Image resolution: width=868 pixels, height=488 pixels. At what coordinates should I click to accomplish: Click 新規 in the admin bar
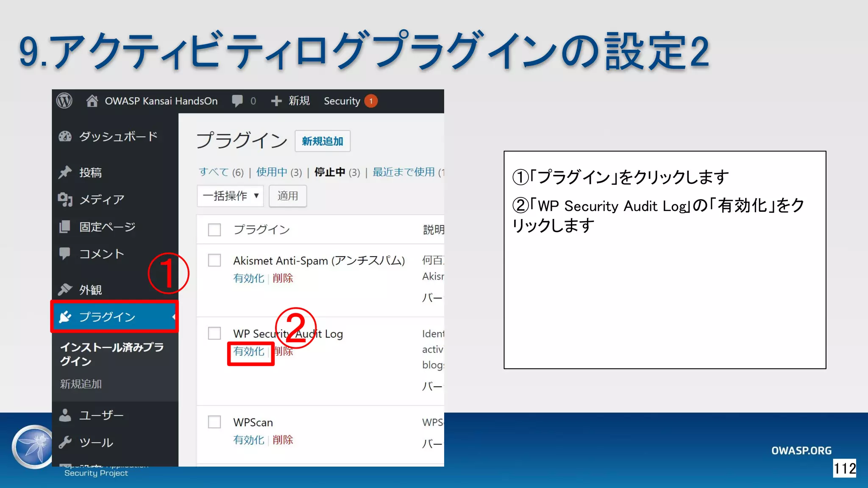tap(299, 101)
